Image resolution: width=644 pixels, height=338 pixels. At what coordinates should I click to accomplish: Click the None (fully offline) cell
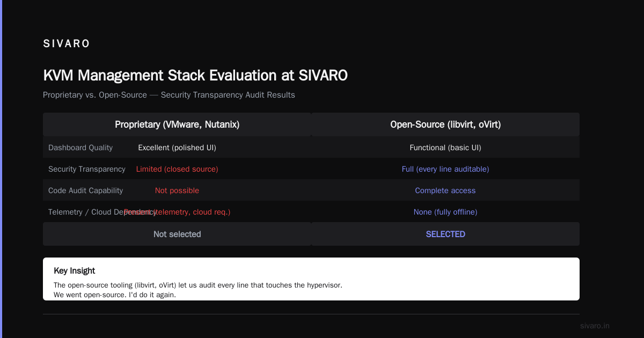click(x=445, y=212)
